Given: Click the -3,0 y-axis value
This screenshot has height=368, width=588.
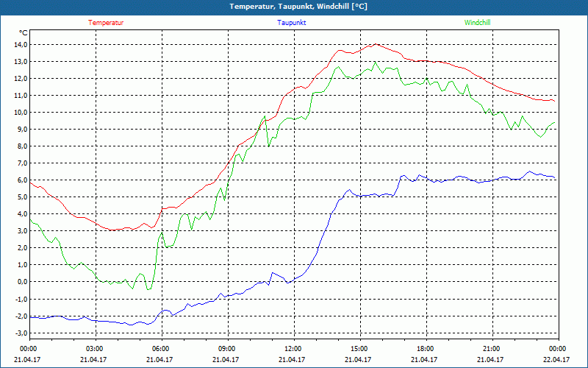Looking at the screenshot, I should (21, 333).
